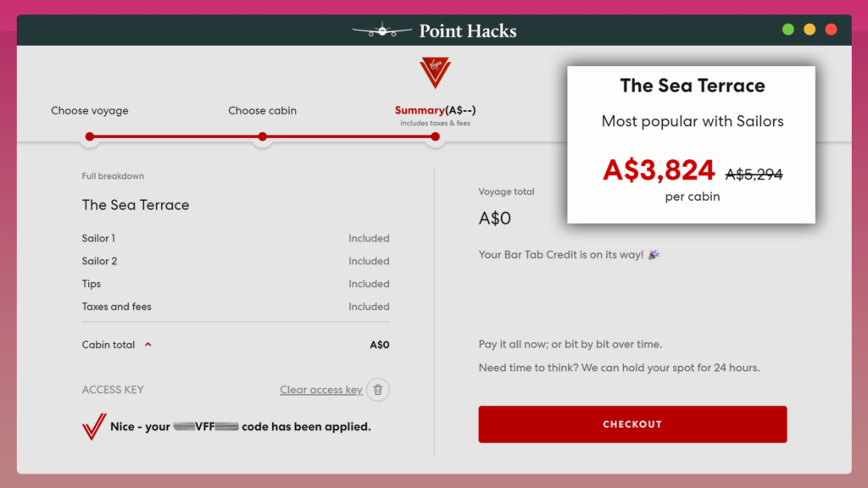Click the Summary progress dot
Viewport: 868px width, 488px height.
436,136
